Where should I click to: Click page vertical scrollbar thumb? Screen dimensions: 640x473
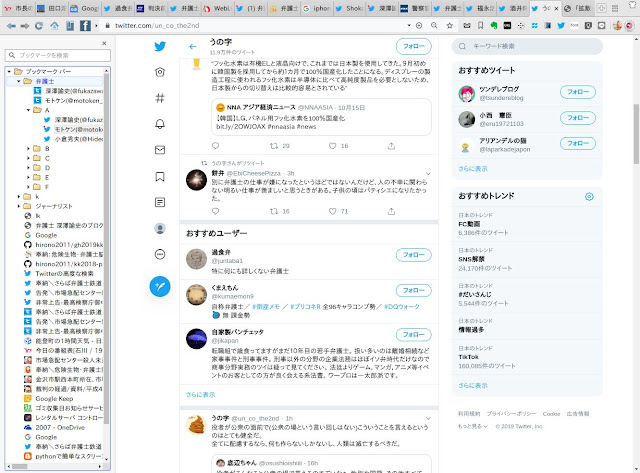636,134
